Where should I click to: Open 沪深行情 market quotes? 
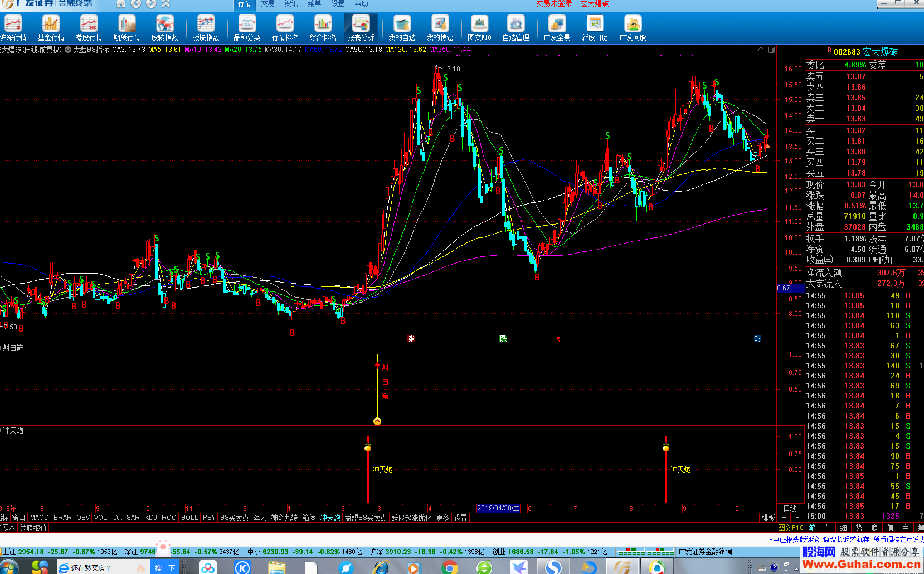pos(13,28)
